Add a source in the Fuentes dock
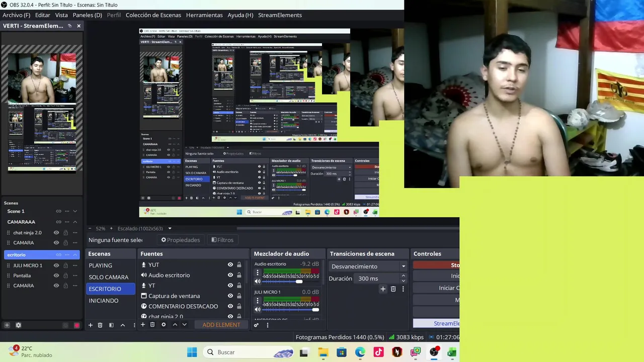This screenshot has width=644, height=362. pyautogui.click(x=143, y=325)
